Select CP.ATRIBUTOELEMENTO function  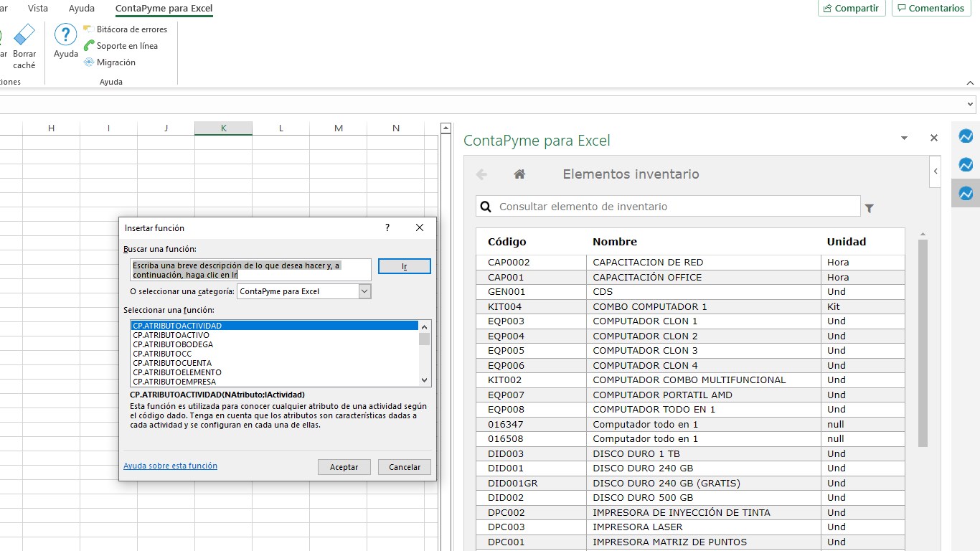pos(273,372)
